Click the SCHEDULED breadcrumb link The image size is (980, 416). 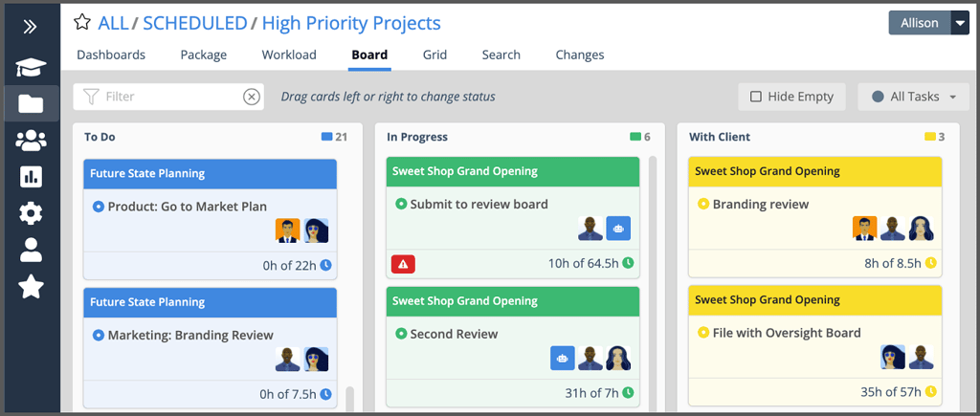[x=195, y=23]
